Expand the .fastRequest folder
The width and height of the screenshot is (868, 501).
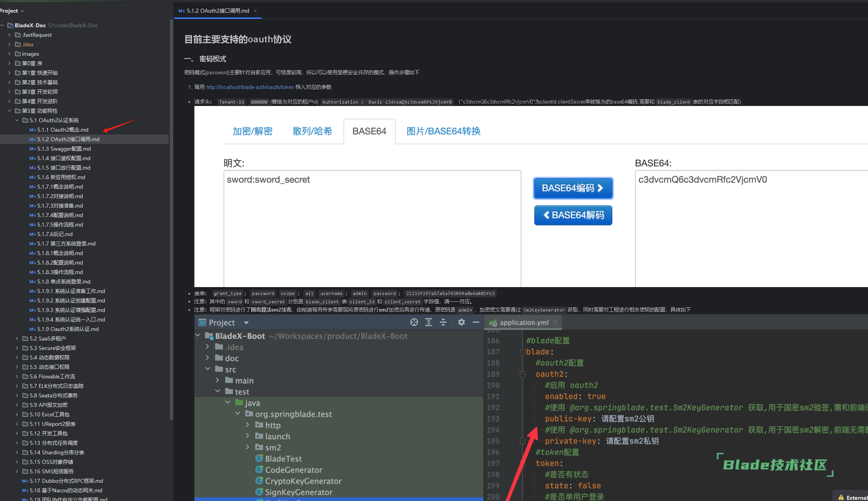[x=9, y=35]
